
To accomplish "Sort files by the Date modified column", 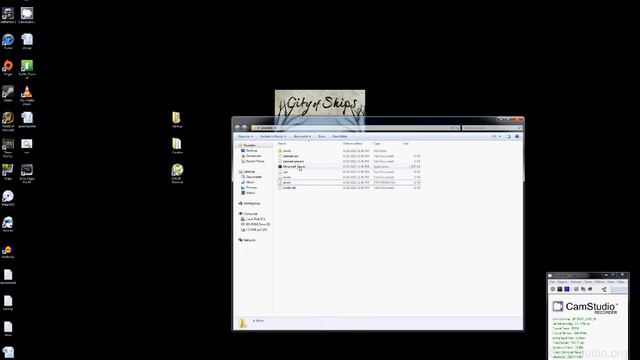I will click(x=352, y=144).
